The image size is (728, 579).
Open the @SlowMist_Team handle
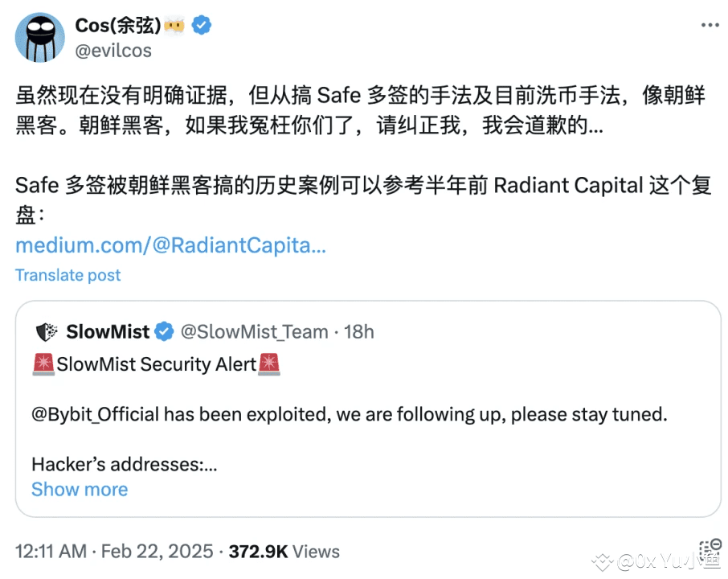[254, 331]
